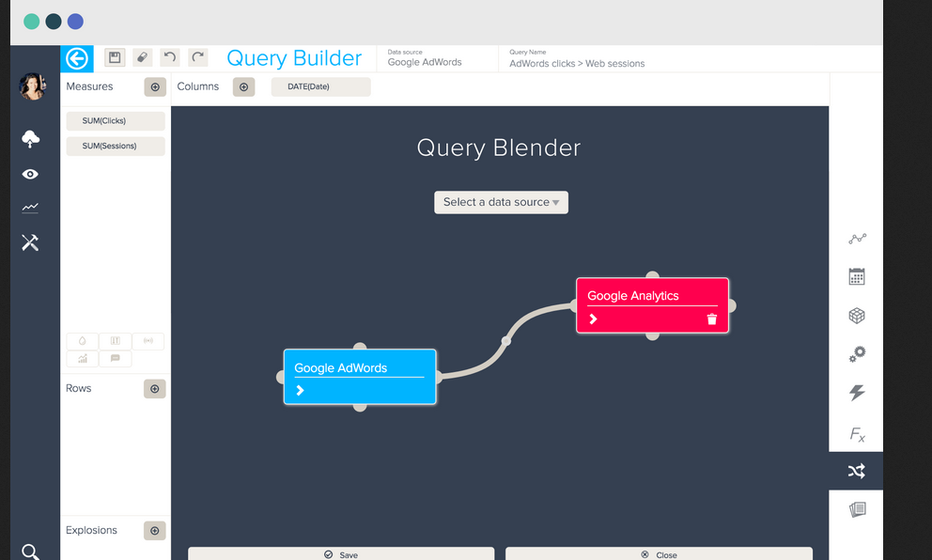
Task: Select the SUM(Clicks) measure pill
Action: pos(116,121)
